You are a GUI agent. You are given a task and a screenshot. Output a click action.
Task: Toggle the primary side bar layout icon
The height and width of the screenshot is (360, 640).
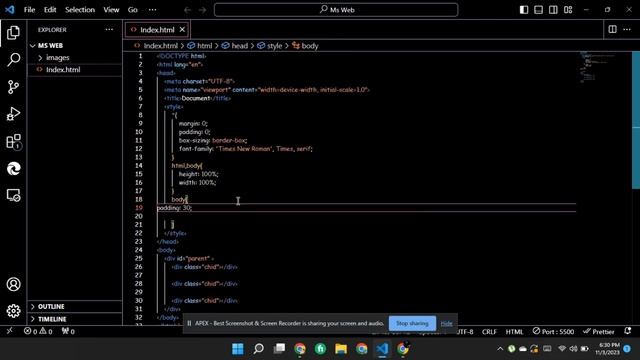click(x=524, y=10)
